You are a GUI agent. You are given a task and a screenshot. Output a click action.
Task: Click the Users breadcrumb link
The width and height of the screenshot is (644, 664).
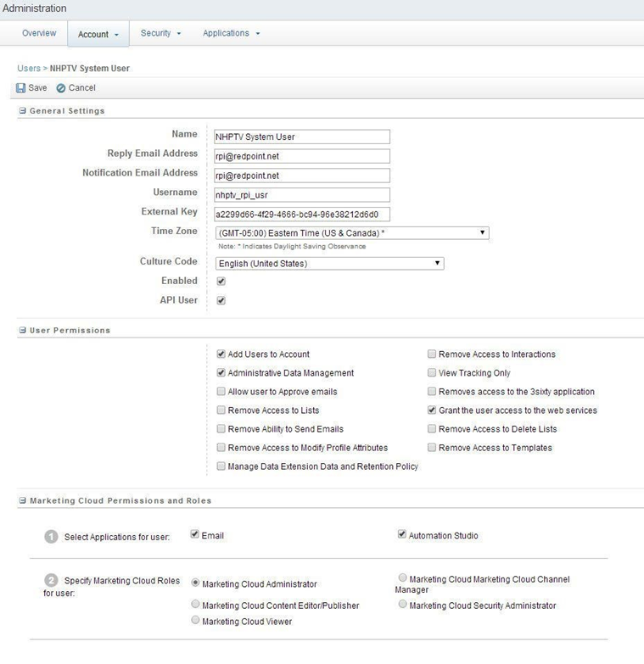(29, 68)
